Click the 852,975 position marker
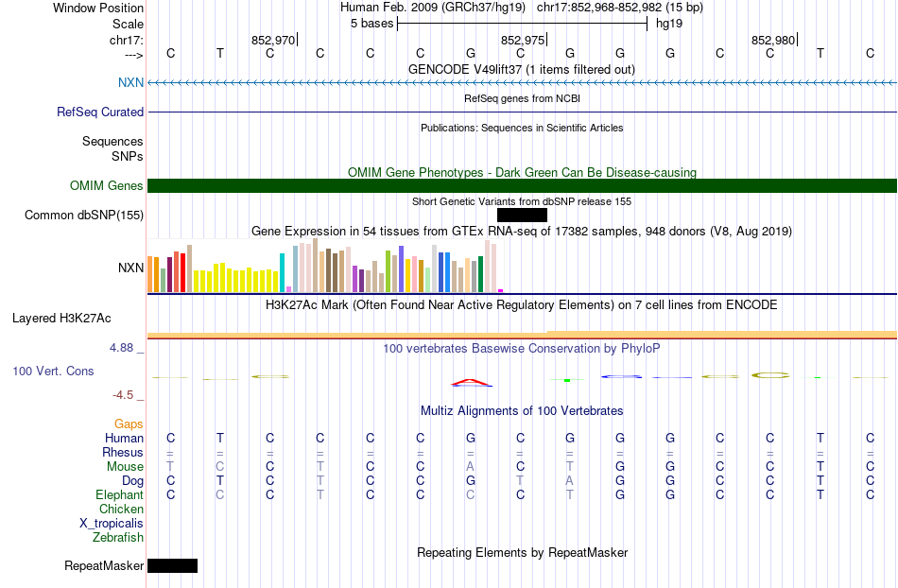 click(x=523, y=40)
